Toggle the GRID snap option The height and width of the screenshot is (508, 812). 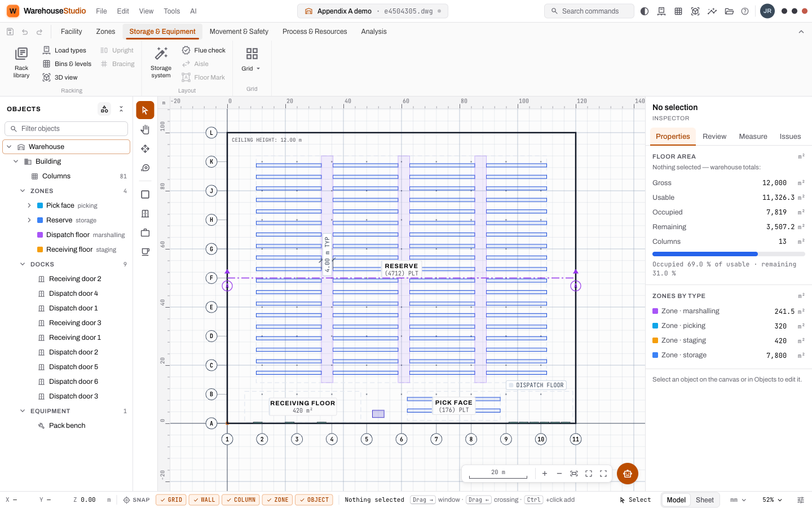click(171, 500)
